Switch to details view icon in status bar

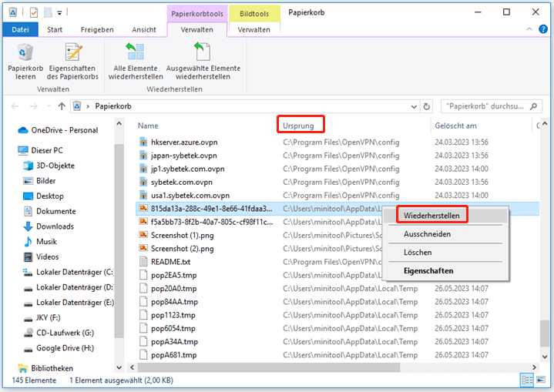[527, 380]
